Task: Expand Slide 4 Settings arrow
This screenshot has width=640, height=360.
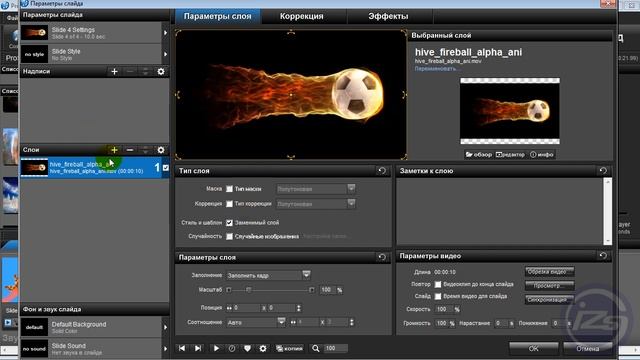Action: pyautogui.click(x=165, y=33)
